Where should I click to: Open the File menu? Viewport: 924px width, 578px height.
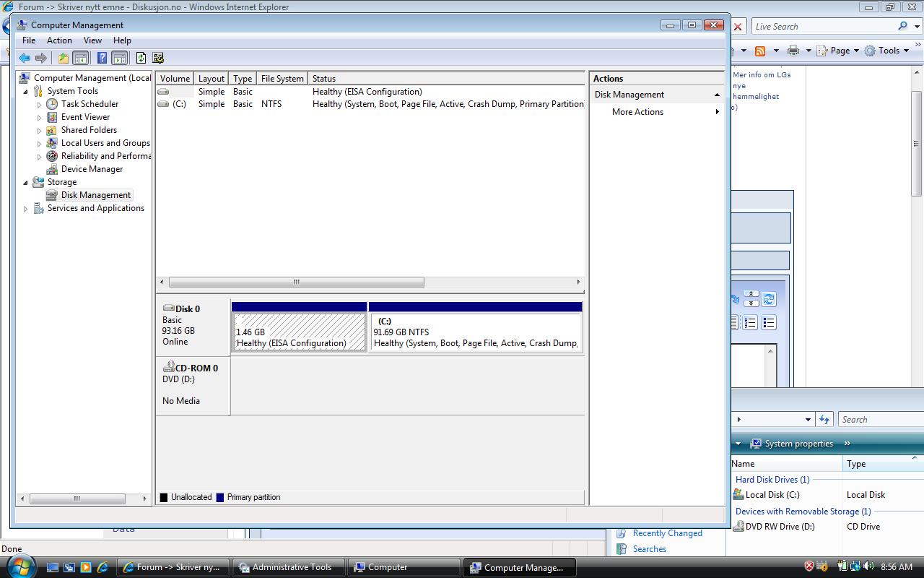29,40
